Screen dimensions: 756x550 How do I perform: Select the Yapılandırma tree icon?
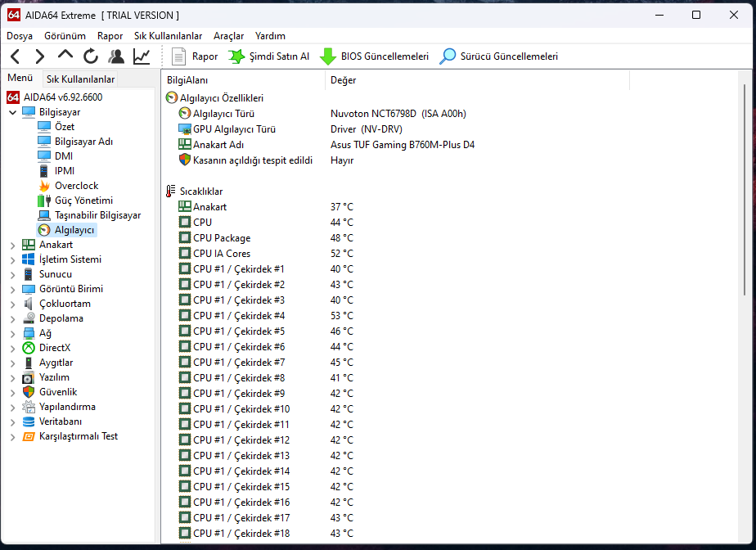29,408
